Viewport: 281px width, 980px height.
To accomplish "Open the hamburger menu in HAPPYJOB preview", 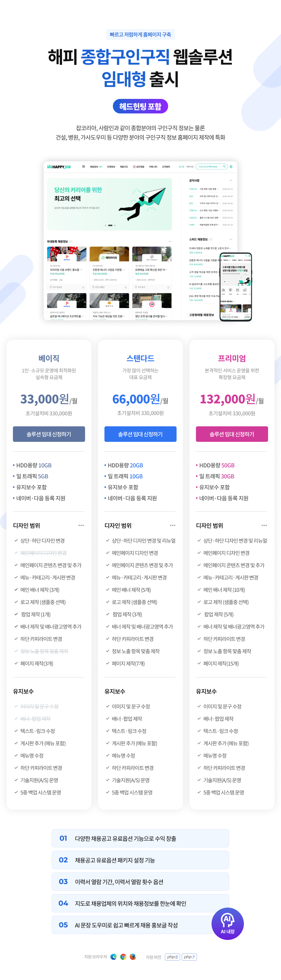I will click(83, 166).
